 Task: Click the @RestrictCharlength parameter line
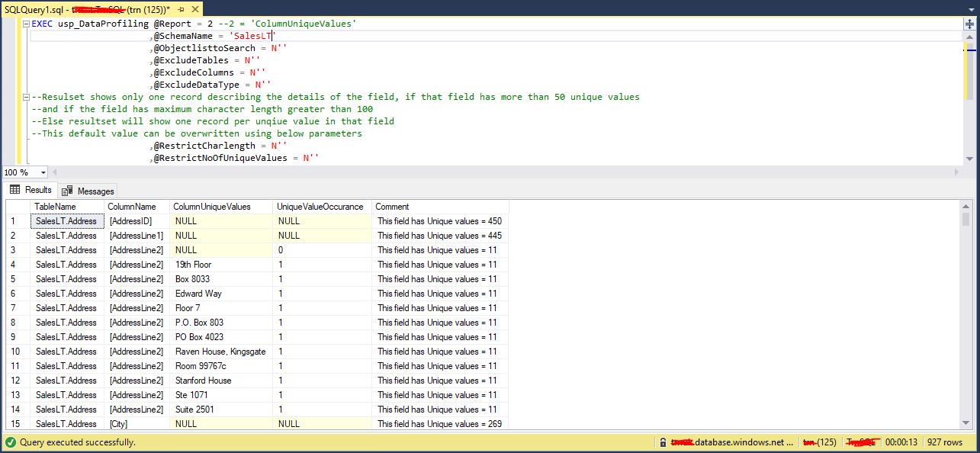218,146
